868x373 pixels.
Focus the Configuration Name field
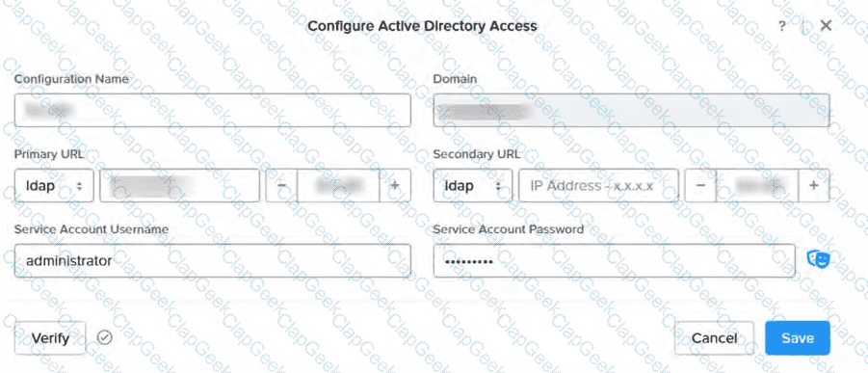[213, 110]
